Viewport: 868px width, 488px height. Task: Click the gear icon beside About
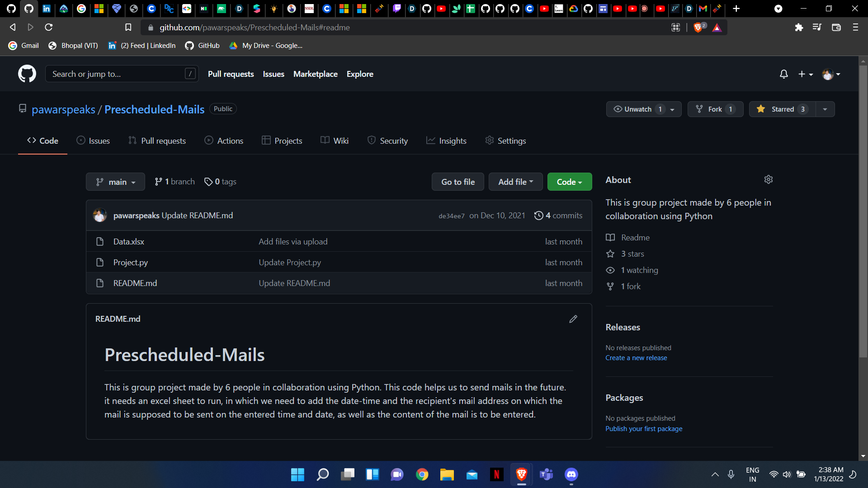click(x=769, y=179)
